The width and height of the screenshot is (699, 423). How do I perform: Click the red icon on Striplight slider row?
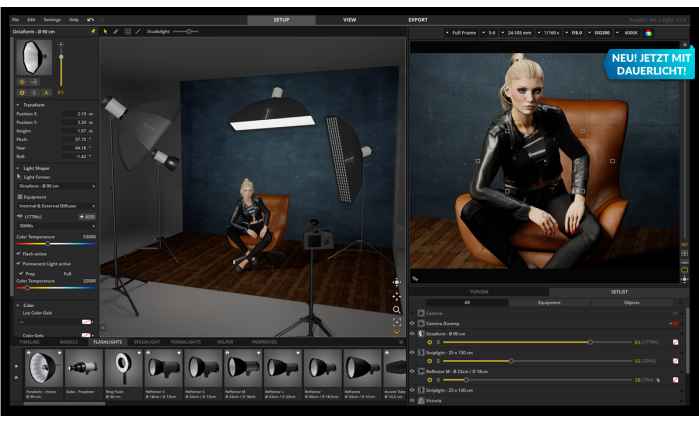[x=676, y=361]
